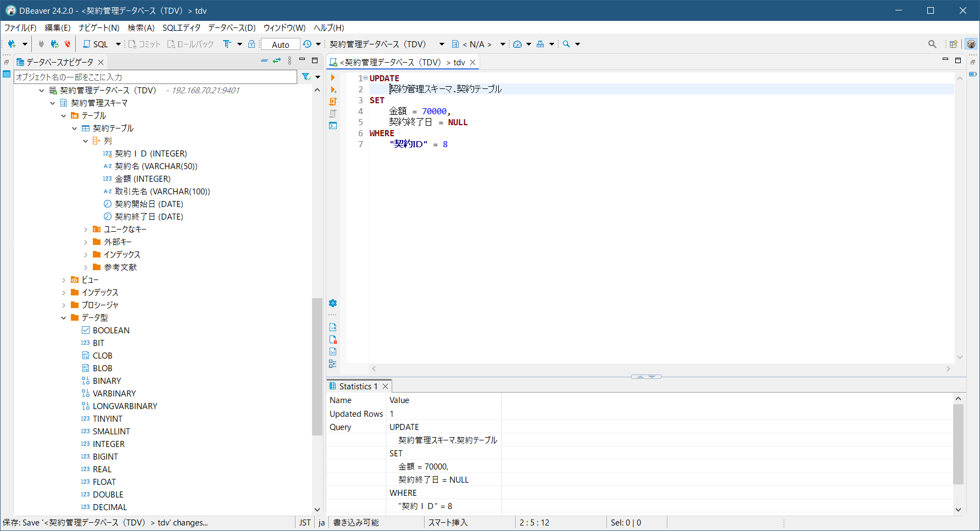Open the 編集(E) menu
The height and width of the screenshot is (531, 980).
click(x=57, y=27)
